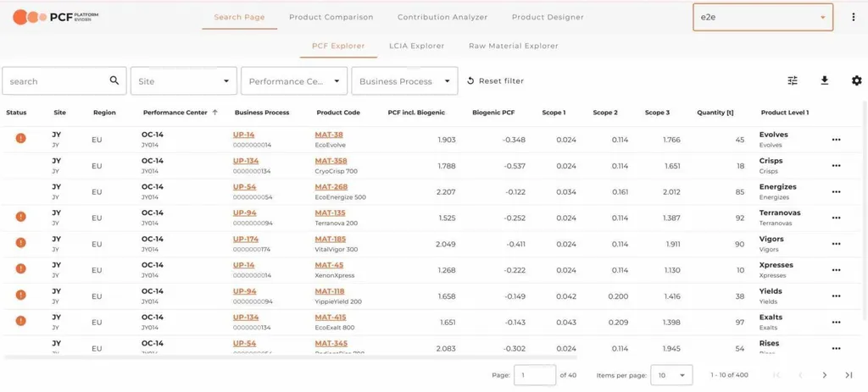
Task: Click warning status icon for Terranova 200 row
Action: (20, 216)
